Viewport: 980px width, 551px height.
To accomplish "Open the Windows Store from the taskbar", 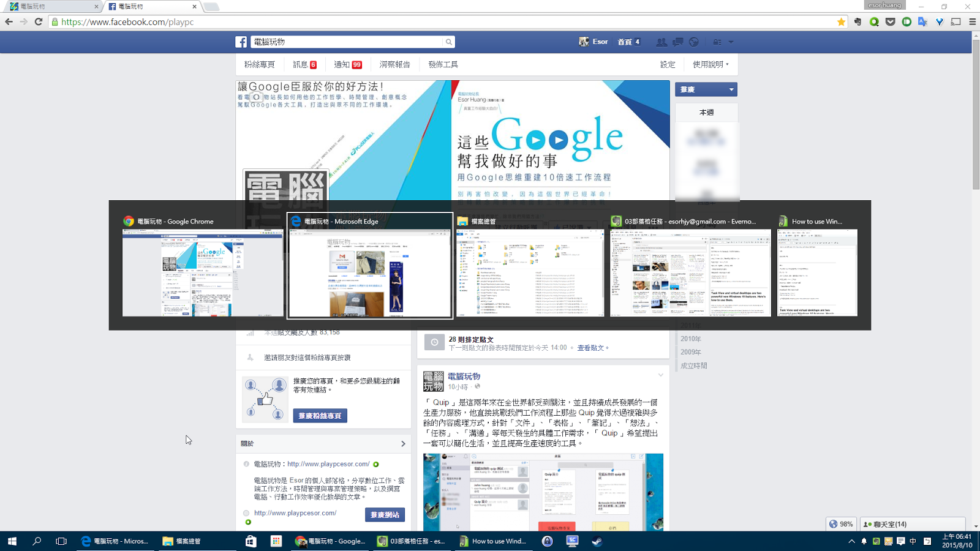I will pos(251,541).
